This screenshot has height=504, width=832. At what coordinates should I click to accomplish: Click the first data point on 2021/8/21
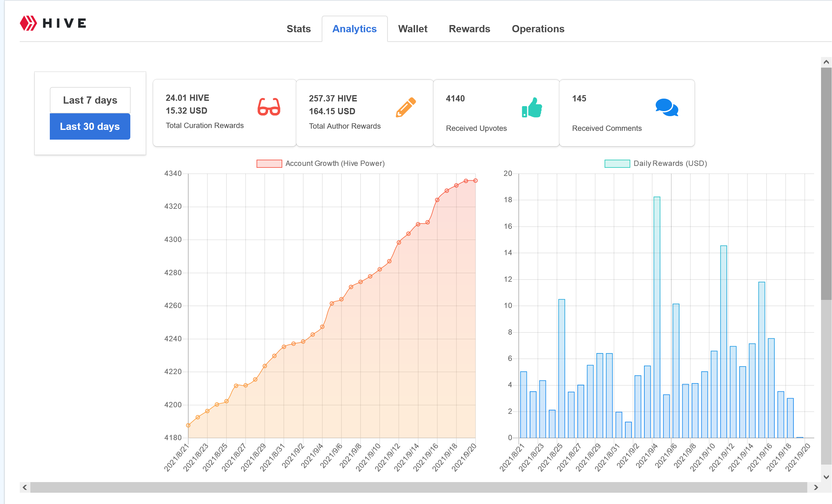point(188,425)
